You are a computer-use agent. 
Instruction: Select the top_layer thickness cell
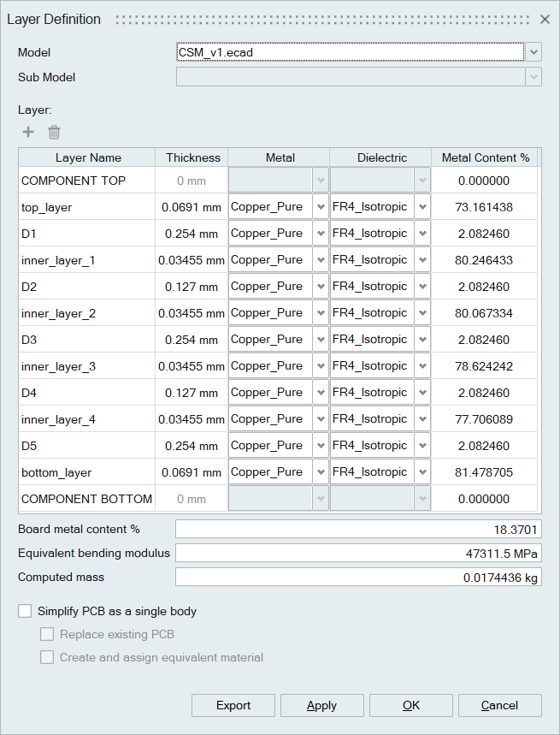tap(192, 207)
